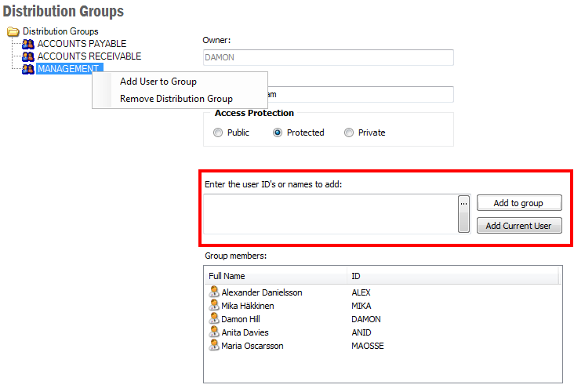Select the Protected access radio button

click(x=278, y=133)
